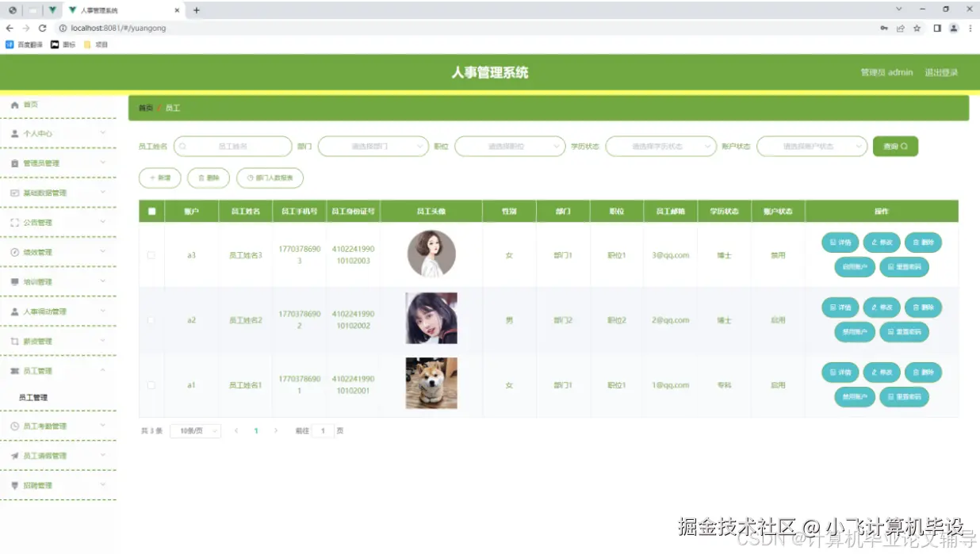Check the row checkbox for a2
The image size is (980, 554).
point(151,320)
